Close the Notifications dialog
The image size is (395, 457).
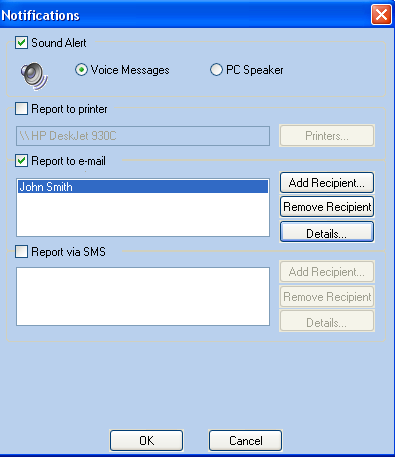381,15
